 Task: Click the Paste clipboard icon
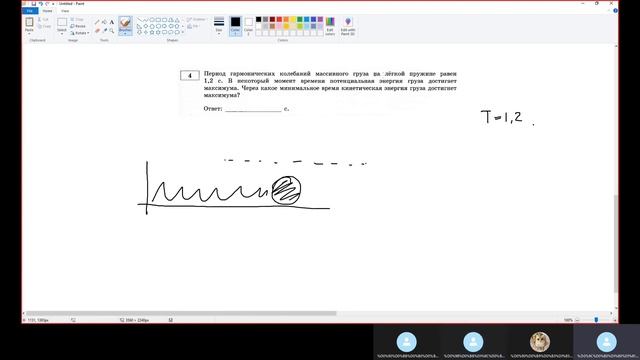point(29,22)
